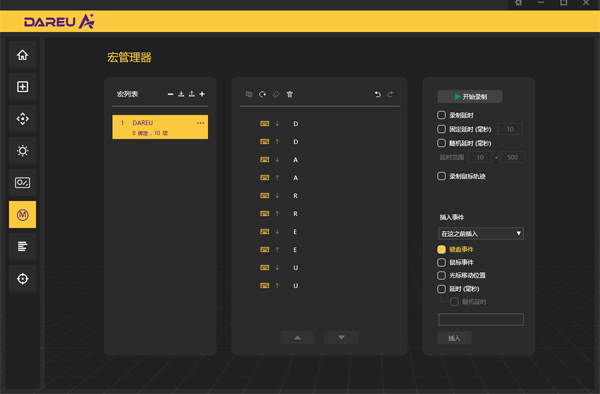This screenshot has height=394, width=600.
Task: Move selected step up with arrow button
Action: coord(297,338)
